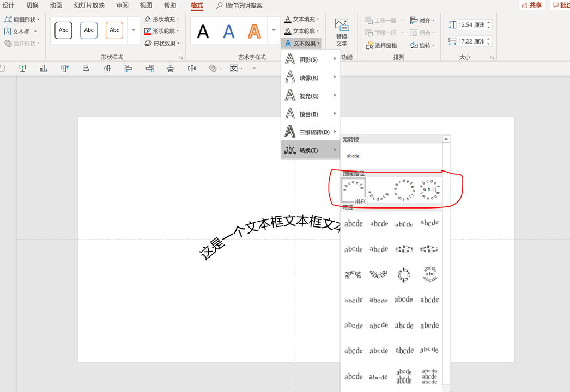The width and height of the screenshot is (570, 392).
Task: Open the 棱台(B) bevel submenu
Action: [311, 114]
